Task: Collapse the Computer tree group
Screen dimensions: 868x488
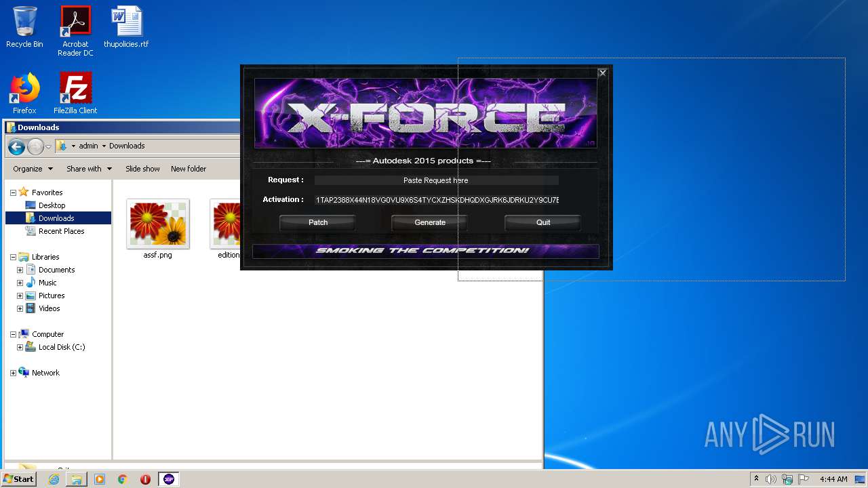Action: pyautogui.click(x=13, y=334)
